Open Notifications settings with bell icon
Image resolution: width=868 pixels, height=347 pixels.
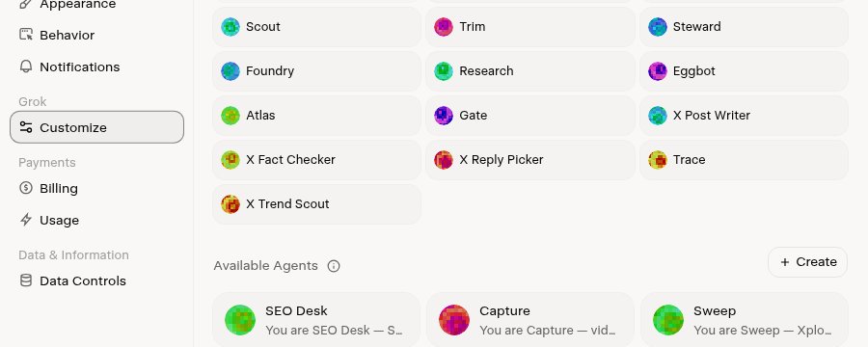[x=96, y=67]
